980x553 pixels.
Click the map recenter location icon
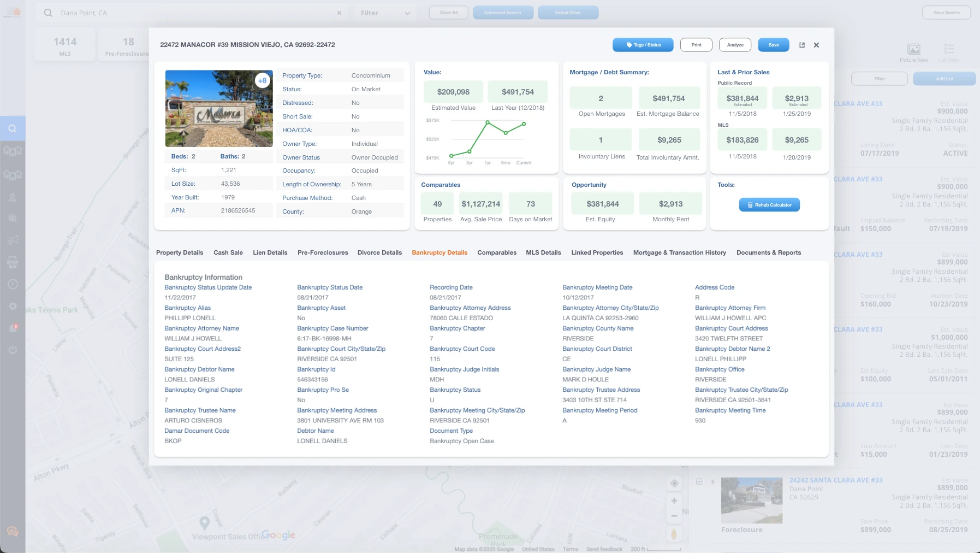pos(674,483)
